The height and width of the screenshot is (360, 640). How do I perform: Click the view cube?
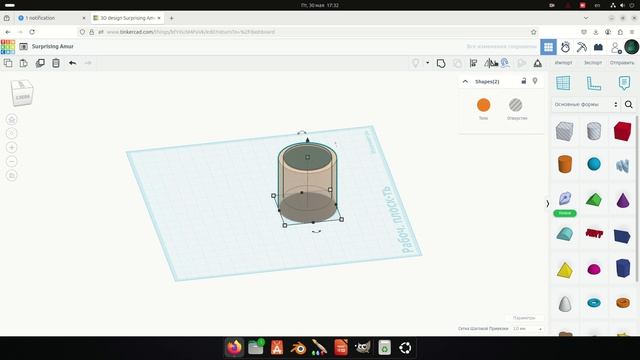pyautogui.click(x=22, y=93)
